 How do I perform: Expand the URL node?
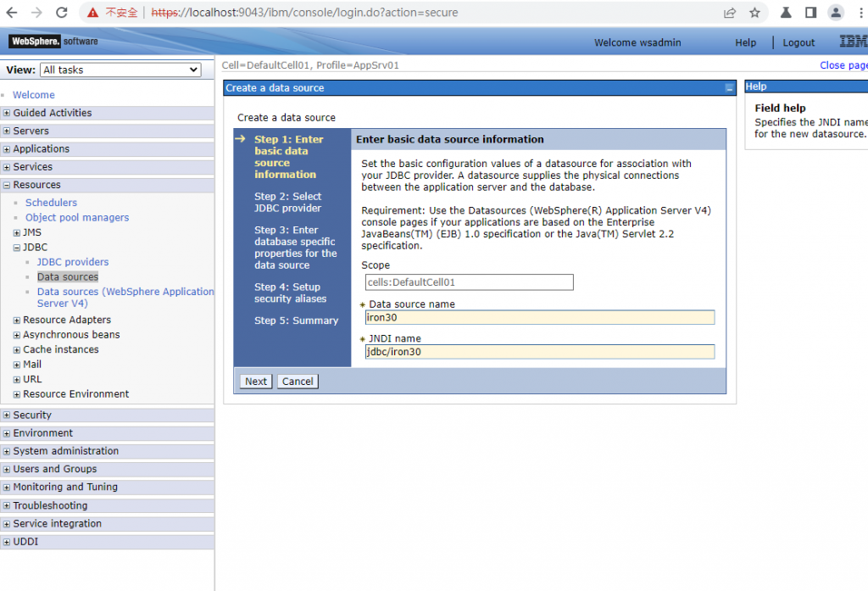tap(17, 379)
